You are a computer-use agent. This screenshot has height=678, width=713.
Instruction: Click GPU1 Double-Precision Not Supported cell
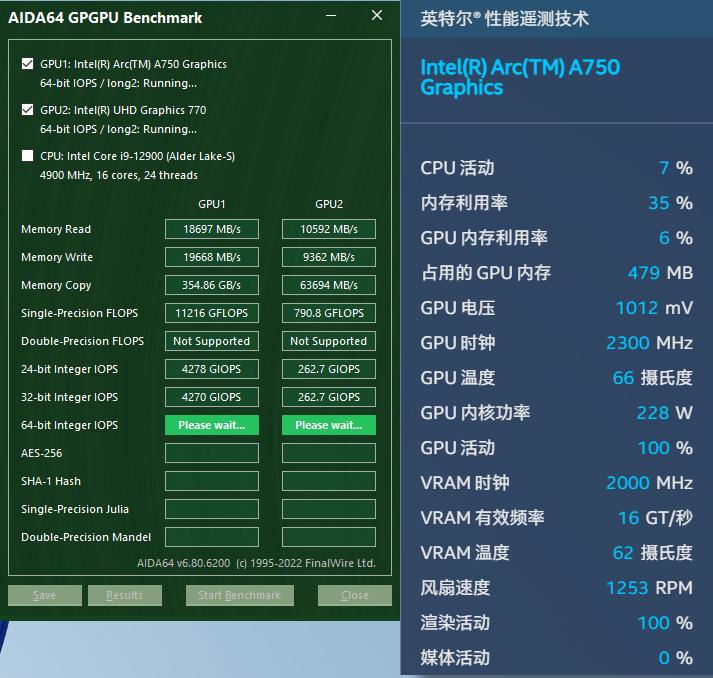(x=212, y=341)
